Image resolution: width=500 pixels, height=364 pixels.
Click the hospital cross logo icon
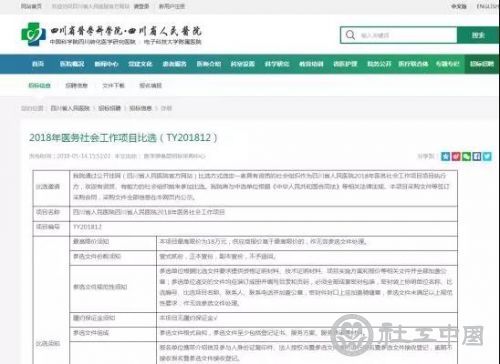33,34
